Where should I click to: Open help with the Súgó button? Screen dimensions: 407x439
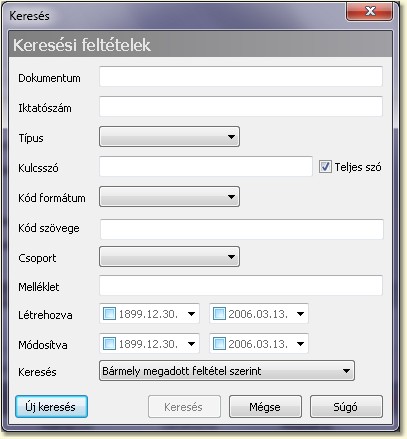coord(346,407)
